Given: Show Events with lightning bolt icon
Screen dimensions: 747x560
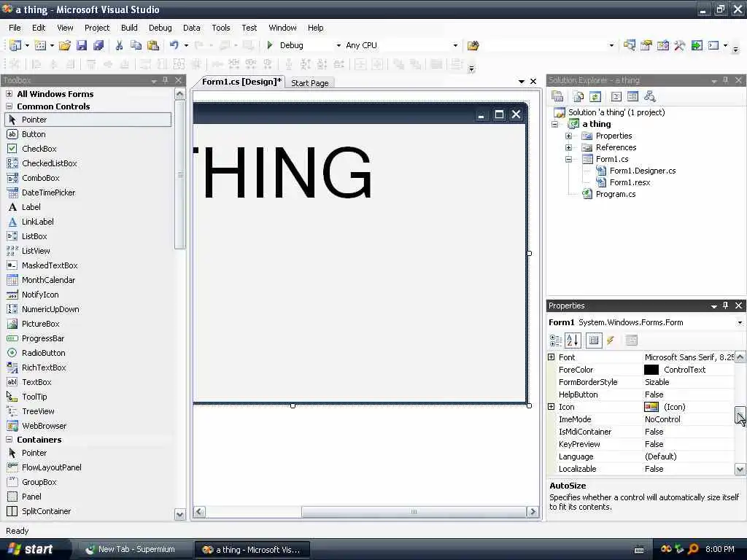Looking at the screenshot, I should pyautogui.click(x=611, y=341).
